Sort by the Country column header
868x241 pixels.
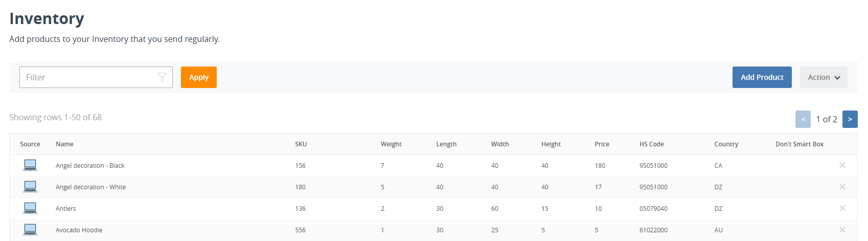[x=726, y=144]
